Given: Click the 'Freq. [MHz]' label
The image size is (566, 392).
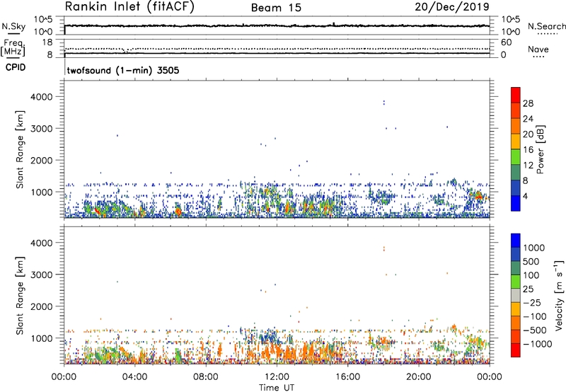Looking at the screenshot, I should 13,47.
